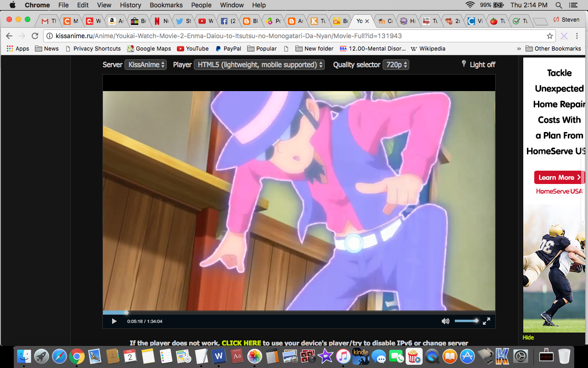Image resolution: width=588 pixels, height=368 pixels.
Task: Open the Server dropdown showing KissAnime
Action: point(146,65)
